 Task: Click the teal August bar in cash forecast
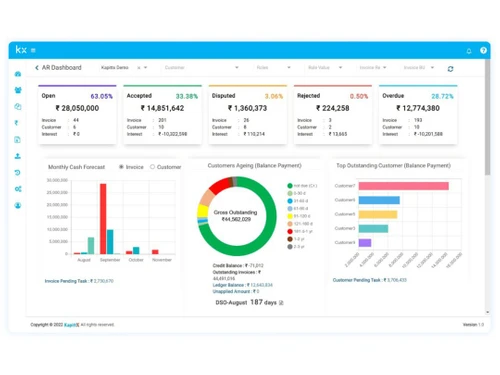[x=91, y=246]
